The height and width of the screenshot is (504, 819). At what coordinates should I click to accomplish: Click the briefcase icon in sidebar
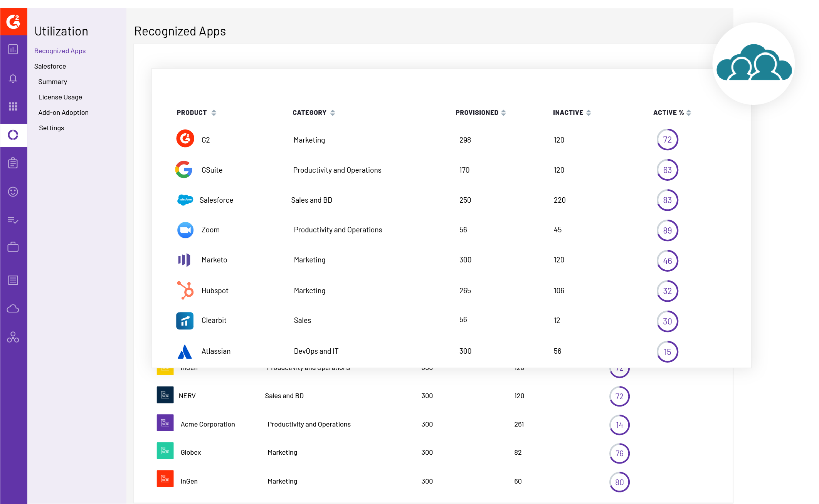coord(13,247)
